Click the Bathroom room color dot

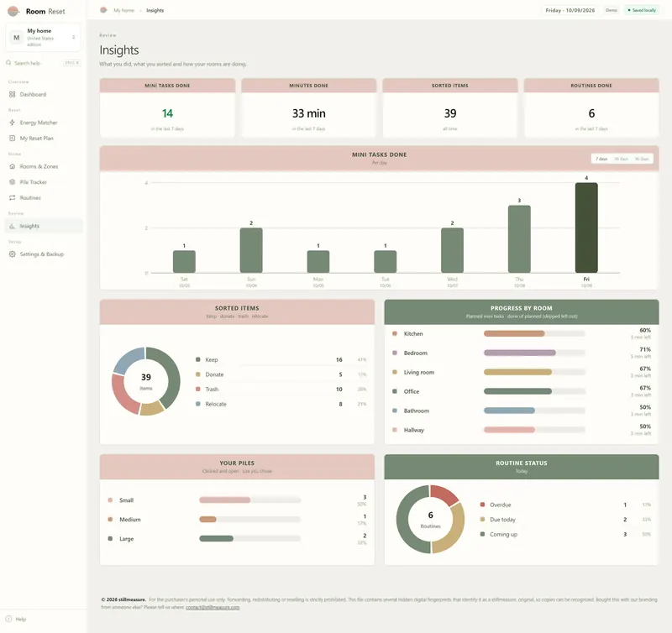395,411
